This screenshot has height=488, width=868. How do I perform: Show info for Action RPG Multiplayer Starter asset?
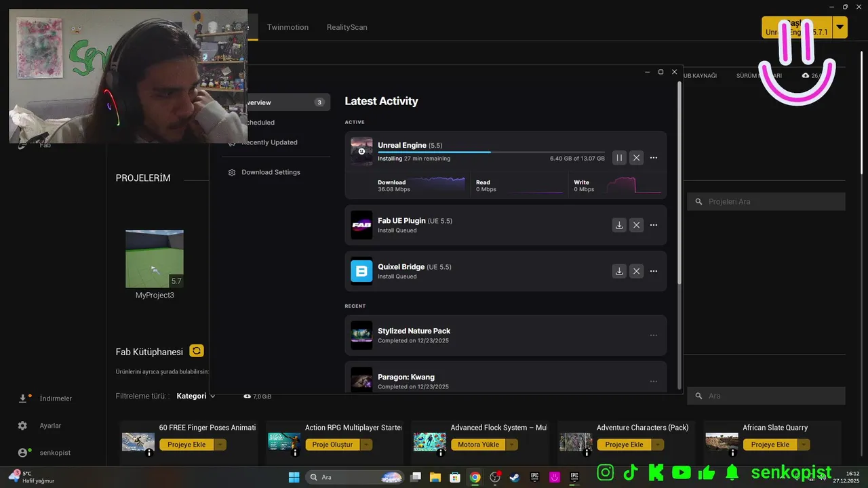(295, 453)
